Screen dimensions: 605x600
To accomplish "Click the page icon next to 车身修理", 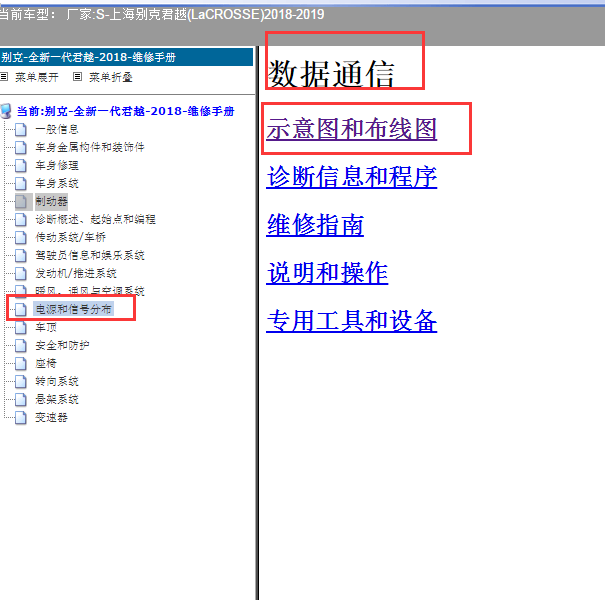I will (x=21, y=166).
